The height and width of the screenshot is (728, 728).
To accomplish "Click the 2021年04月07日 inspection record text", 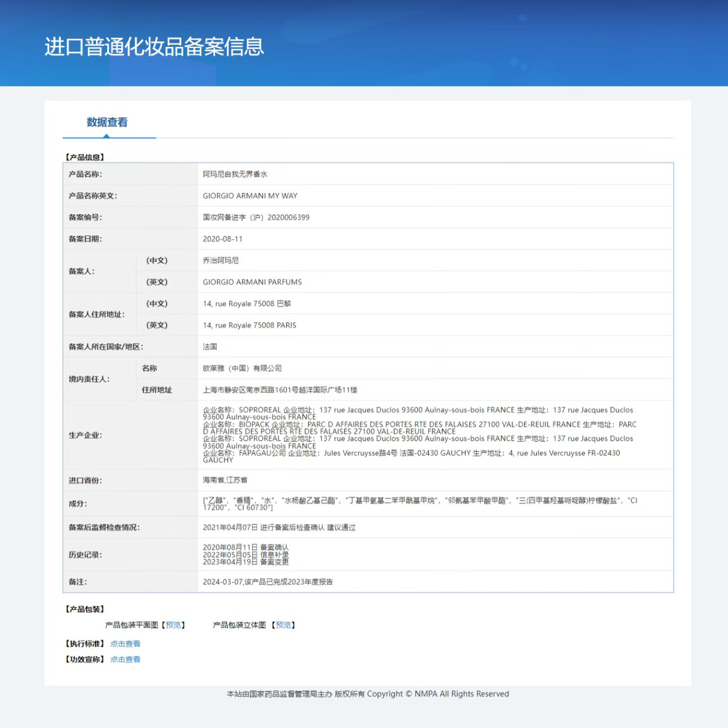I will pyautogui.click(x=279, y=527).
